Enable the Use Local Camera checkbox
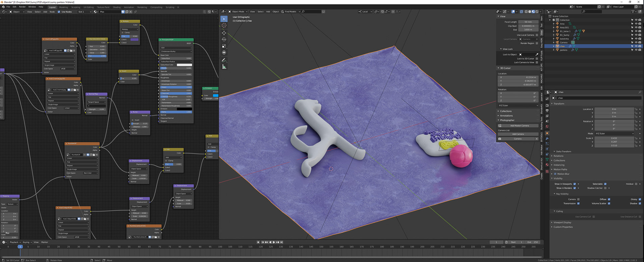644x262 pixels. pyautogui.click(x=537, y=35)
